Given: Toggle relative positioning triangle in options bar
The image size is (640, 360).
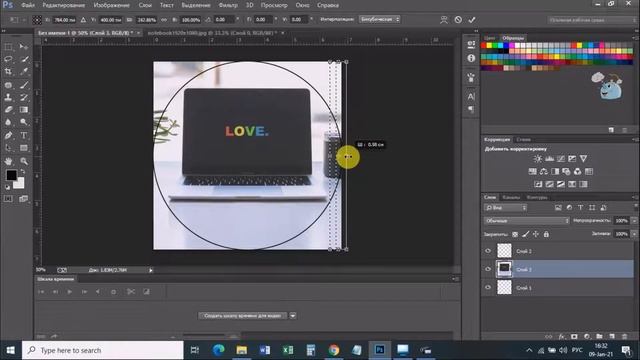Looking at the screenshot, I should [83, 20].
